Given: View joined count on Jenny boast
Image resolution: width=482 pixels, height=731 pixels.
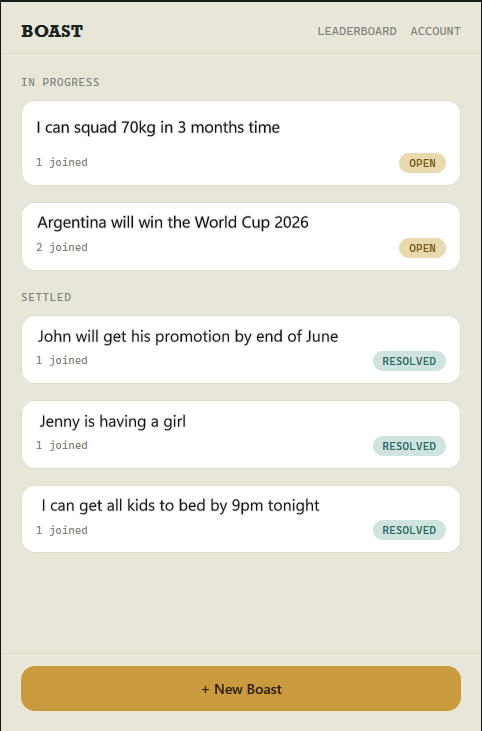Looking at the screenshot, I should tap(62, 445).
